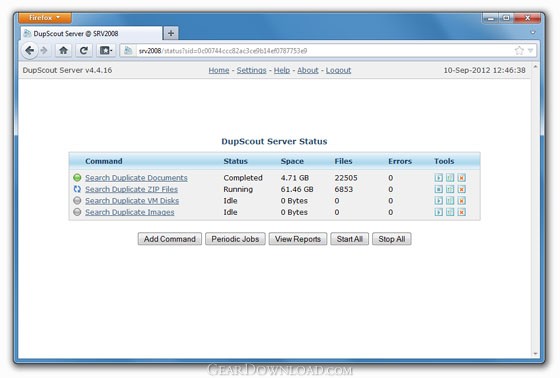The width and height of the screenshot is (560, 378).
Task: Minimize the Firefox window
Action: [x=491, y=18]
